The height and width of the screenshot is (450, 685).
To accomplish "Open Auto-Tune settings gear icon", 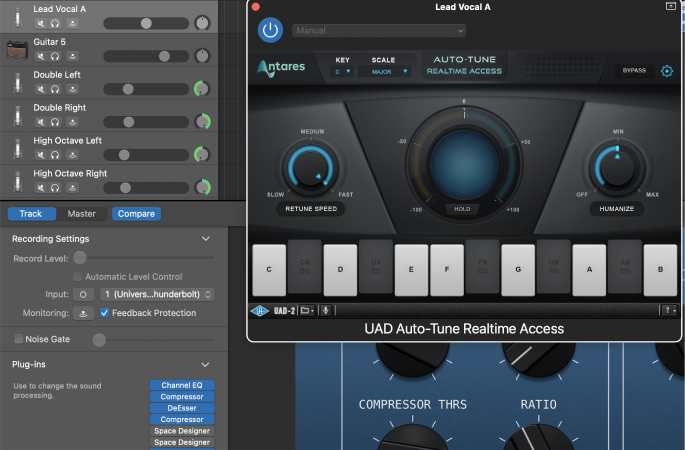I will pos(667,71).
